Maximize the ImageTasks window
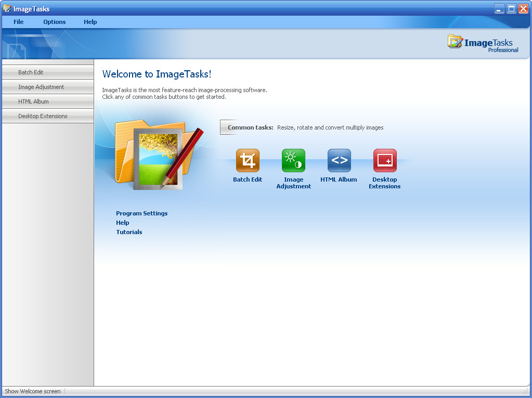The width and height of the screenshot is (532, 398). [511, 8]
